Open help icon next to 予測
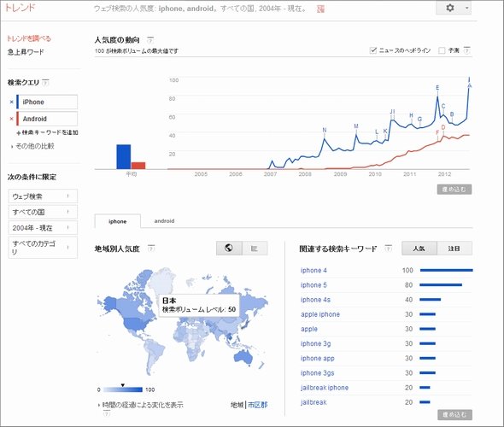504x427 pixels. tap(467, 50)
